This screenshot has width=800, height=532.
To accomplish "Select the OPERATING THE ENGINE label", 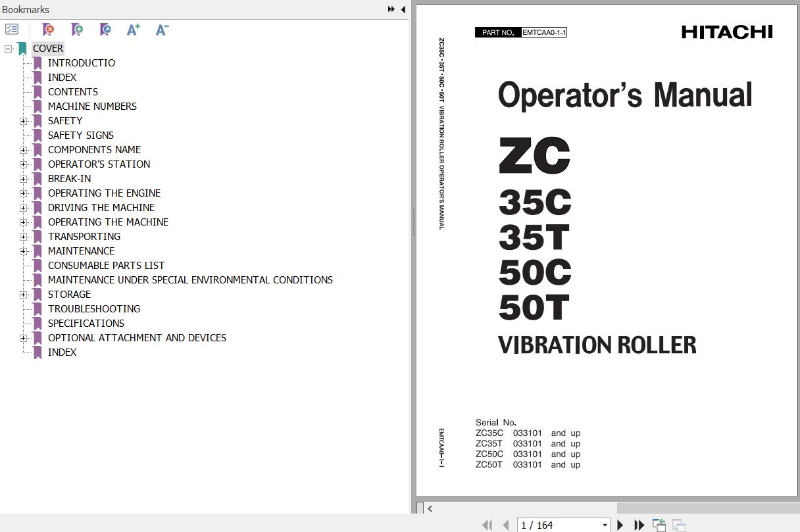I will pyautogui.click(x=104, y=193).
